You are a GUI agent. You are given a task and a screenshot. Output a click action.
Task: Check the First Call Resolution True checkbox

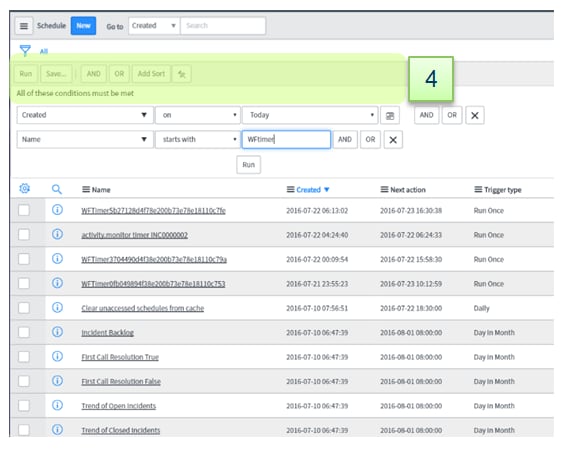(x=24, y=357)
